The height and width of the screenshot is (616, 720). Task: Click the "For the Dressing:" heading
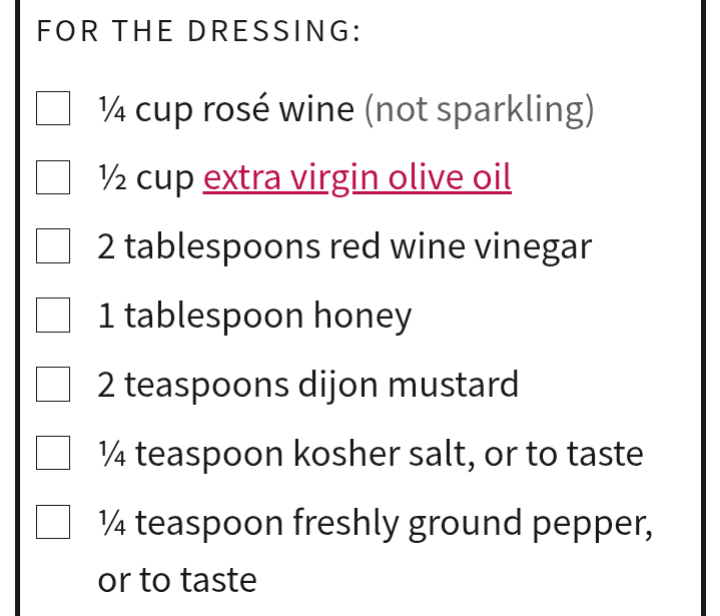tap(199, 31)
